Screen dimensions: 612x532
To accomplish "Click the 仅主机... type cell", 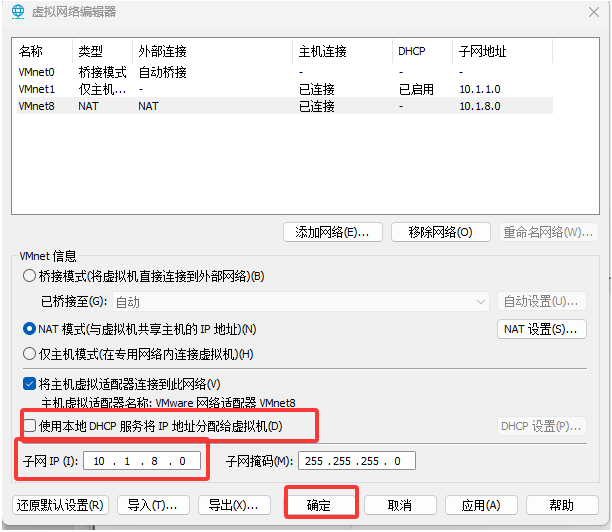I will pyautogui.click(x=103, y=89).
